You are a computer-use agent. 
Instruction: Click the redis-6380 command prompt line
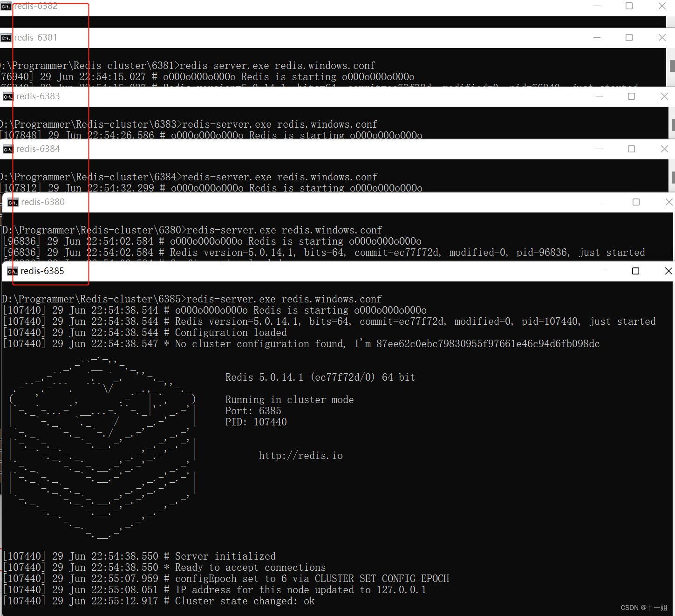tap(192, 230)
